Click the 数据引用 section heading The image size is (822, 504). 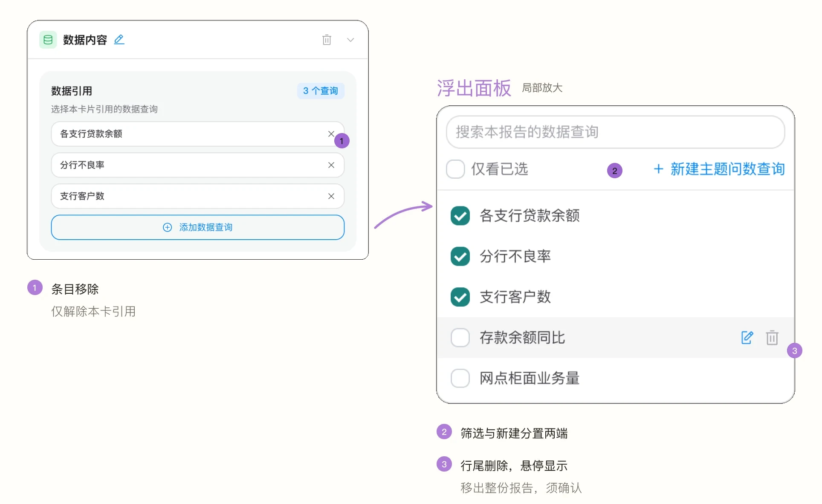[72, 91]
